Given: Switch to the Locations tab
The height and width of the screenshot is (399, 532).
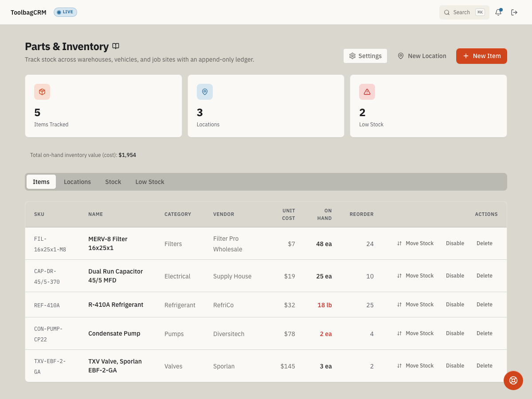Looking at the screenshot, I should coord(77,182).
